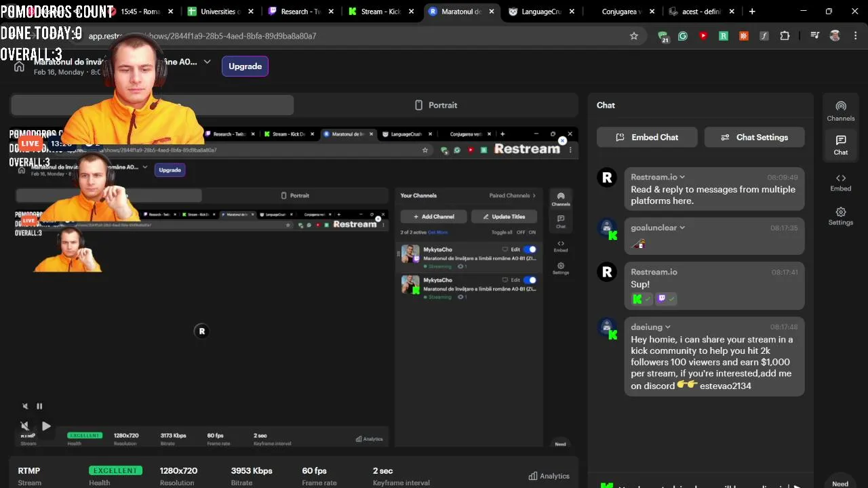Switch to the LanguageCrush browser tab
The width and height of the screenshot is (868, 488).
(540, 12)
